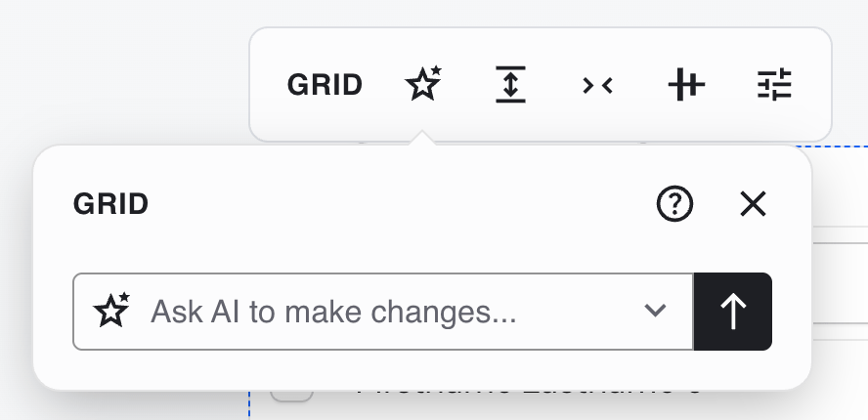Tick the partially hidden checkbox below popup

tap(291, 396)
